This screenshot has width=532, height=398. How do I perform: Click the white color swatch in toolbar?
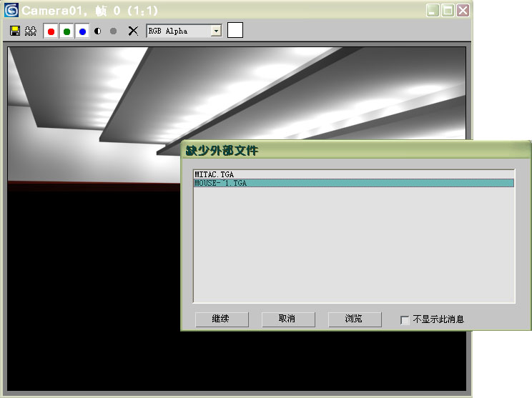tap(235, 30)
